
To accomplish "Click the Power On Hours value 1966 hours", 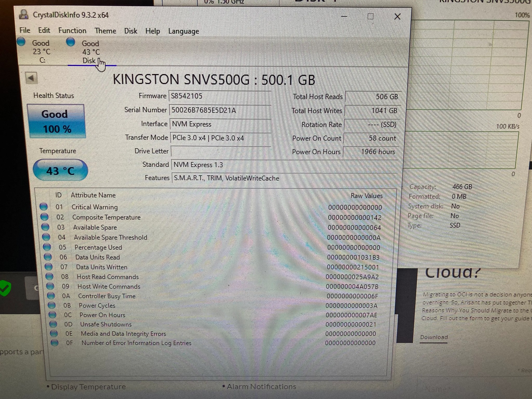I will pyautogui.click(x=371, y=152).
